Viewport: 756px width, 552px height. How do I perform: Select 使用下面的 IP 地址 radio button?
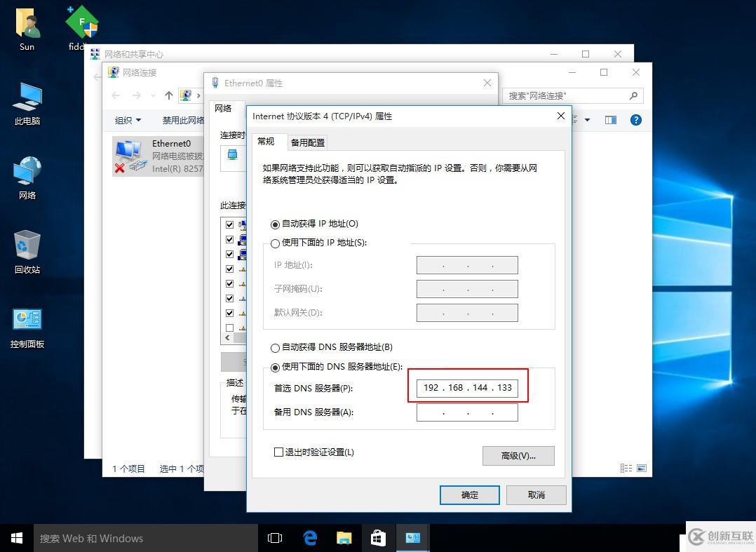(x=275, y=243)
